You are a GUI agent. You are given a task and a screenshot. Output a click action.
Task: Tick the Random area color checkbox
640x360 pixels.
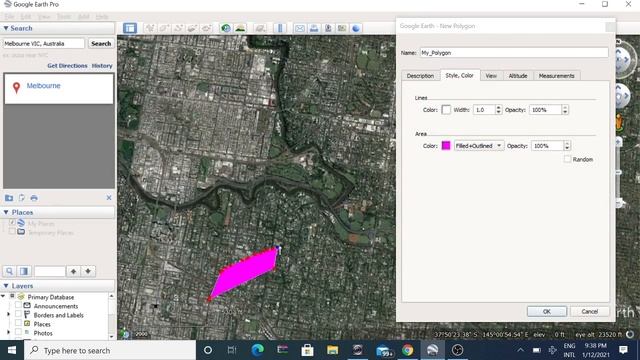point(567,159)
